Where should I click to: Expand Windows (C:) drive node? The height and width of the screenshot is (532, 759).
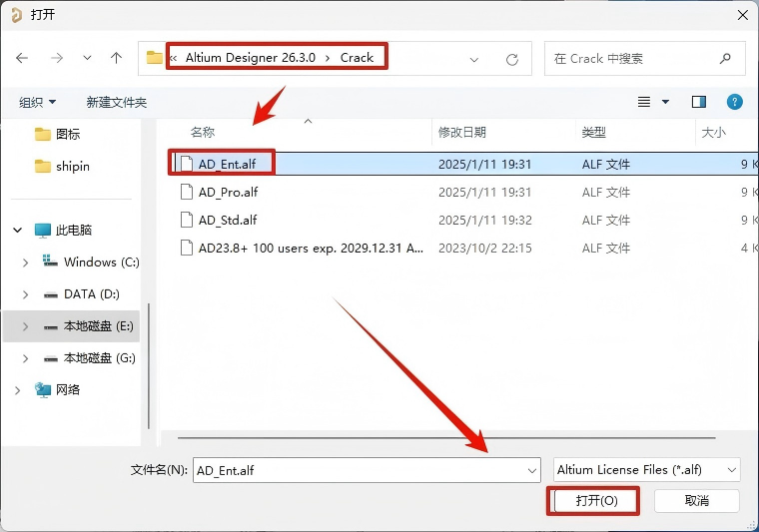(x=25, y=263)
